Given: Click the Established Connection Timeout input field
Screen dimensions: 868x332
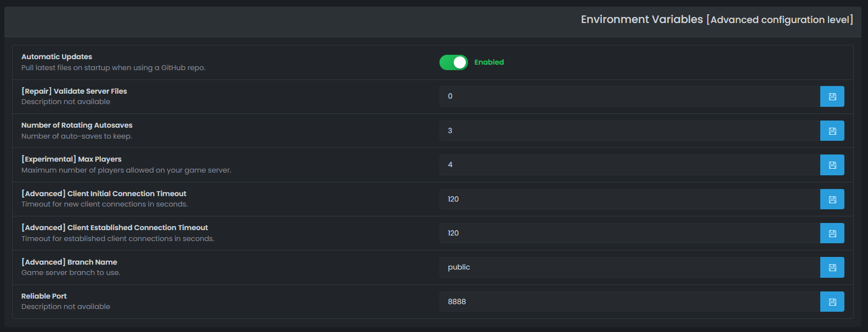Looking at the screenshot, I should (629, 233).
